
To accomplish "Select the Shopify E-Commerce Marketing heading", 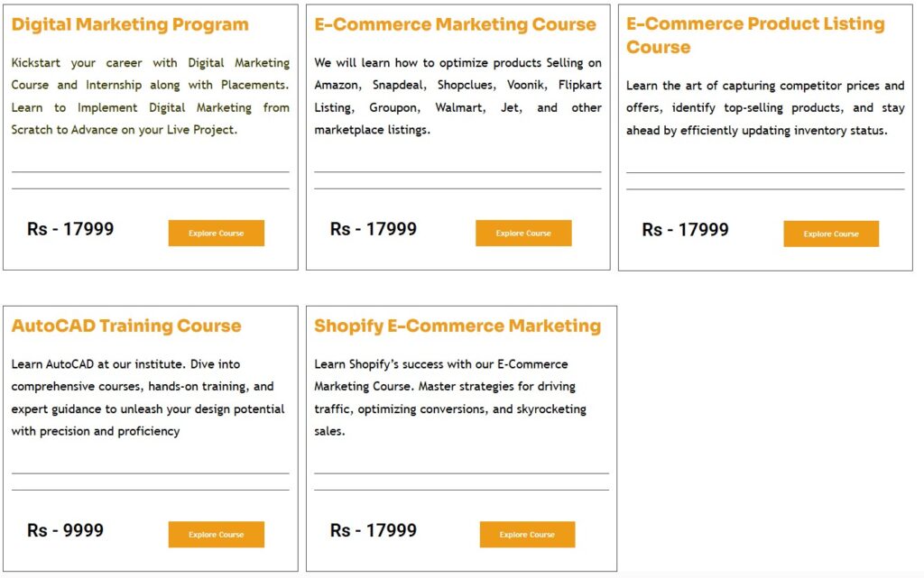I will pyautogui.click(x=457, y=326).
